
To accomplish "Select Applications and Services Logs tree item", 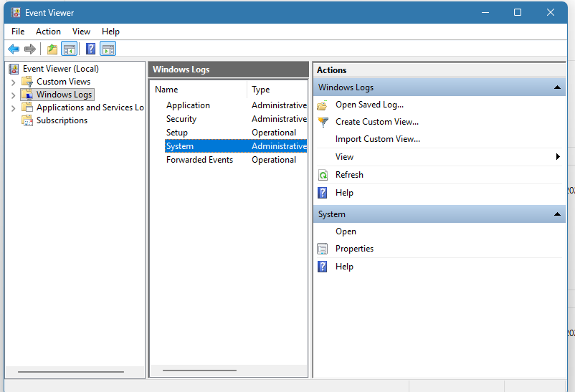I will (x=90, y=107).
